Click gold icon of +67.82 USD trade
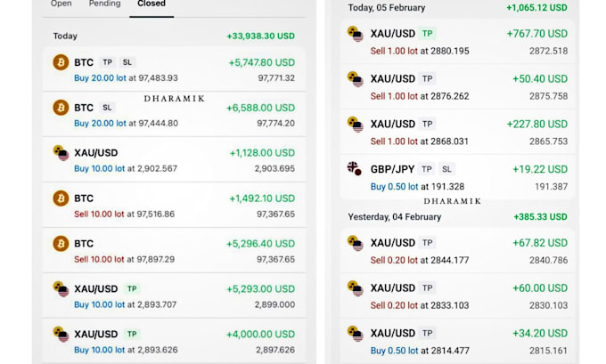The height and width of the screenshot is (364, 606). pos(356,243)
